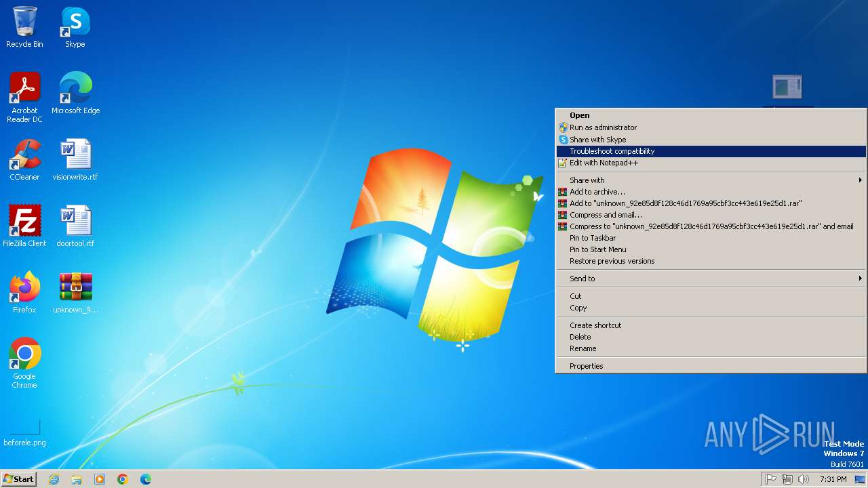Select the CCleaner desktop shortcut
Image resolution: width=868 pixels, height=488 pixels.
point(24,159)
